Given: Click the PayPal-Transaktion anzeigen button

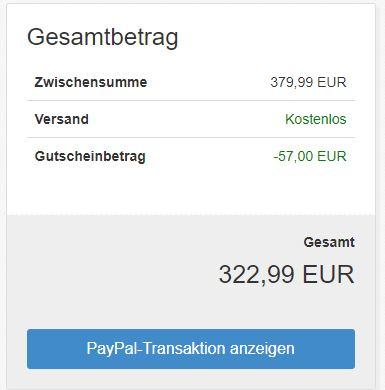Looking at the screenshot, I should [191, 349].
